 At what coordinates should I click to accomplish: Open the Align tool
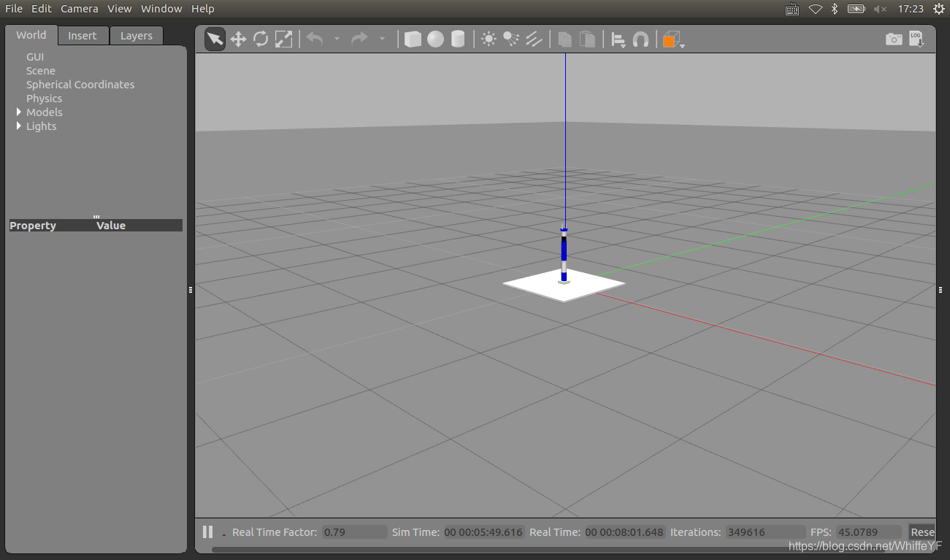618,39
